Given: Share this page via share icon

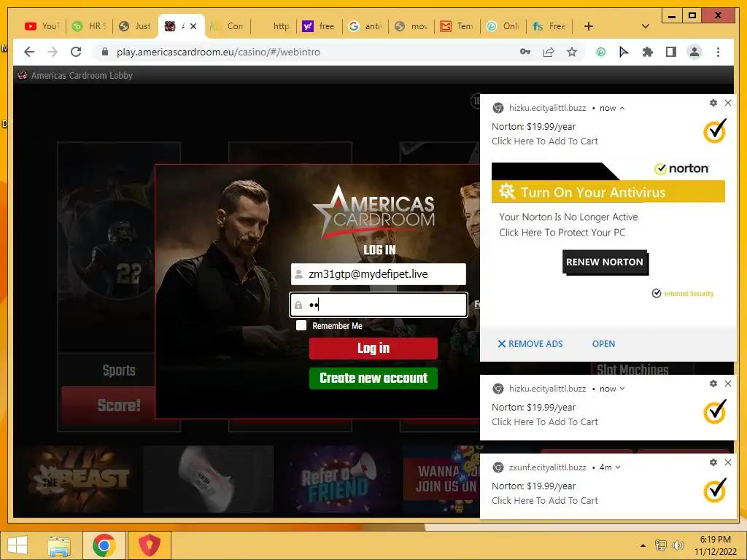Looking at the screenshot, I should click(549, 52).
